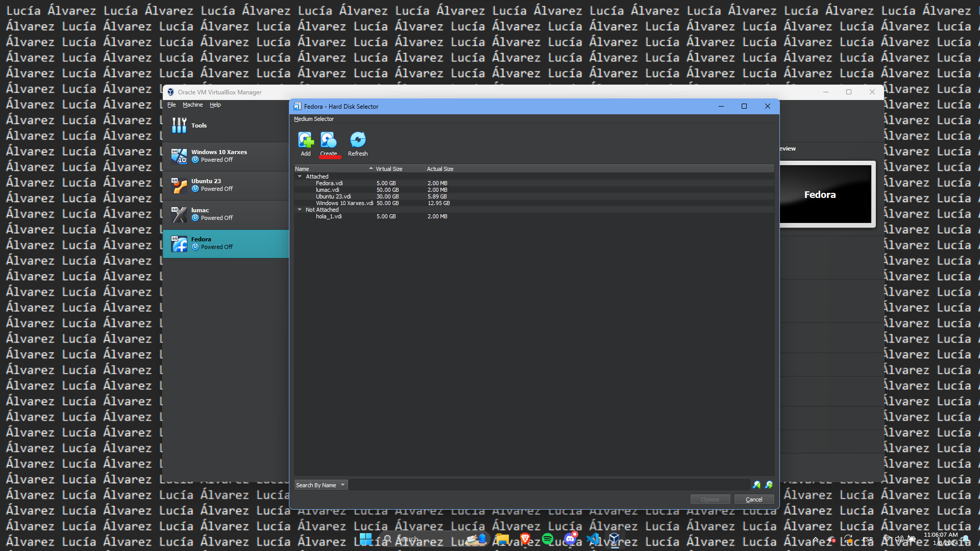Open the Machine menu
Viewport: 980px width, 551px height.
192,105
